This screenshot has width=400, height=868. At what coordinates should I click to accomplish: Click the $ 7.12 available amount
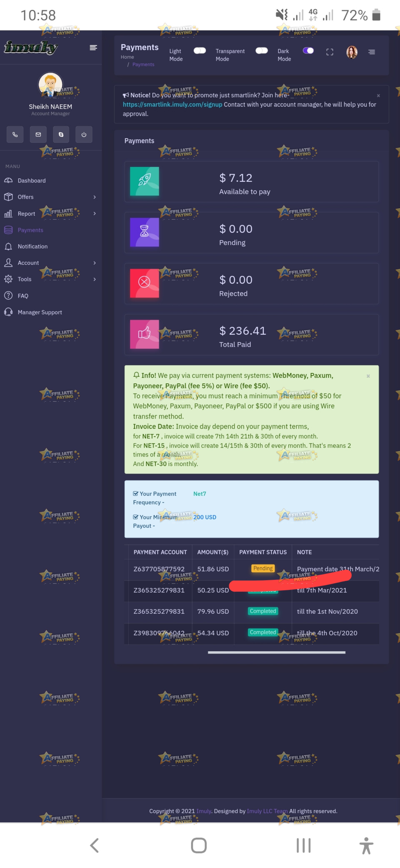[x=236, y=178]
